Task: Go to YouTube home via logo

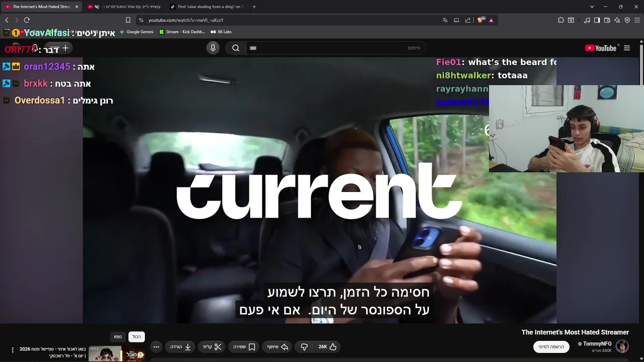Action: [601, 48]
